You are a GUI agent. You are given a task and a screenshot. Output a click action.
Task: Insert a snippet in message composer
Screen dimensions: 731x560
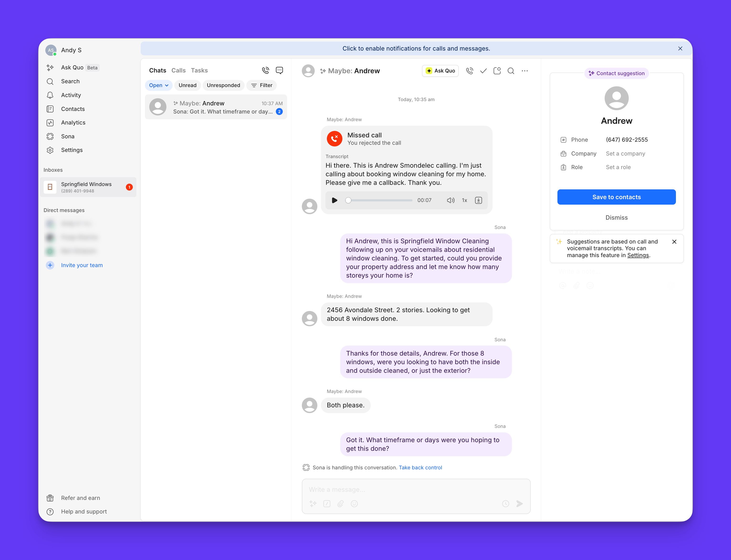click(327, 504)
